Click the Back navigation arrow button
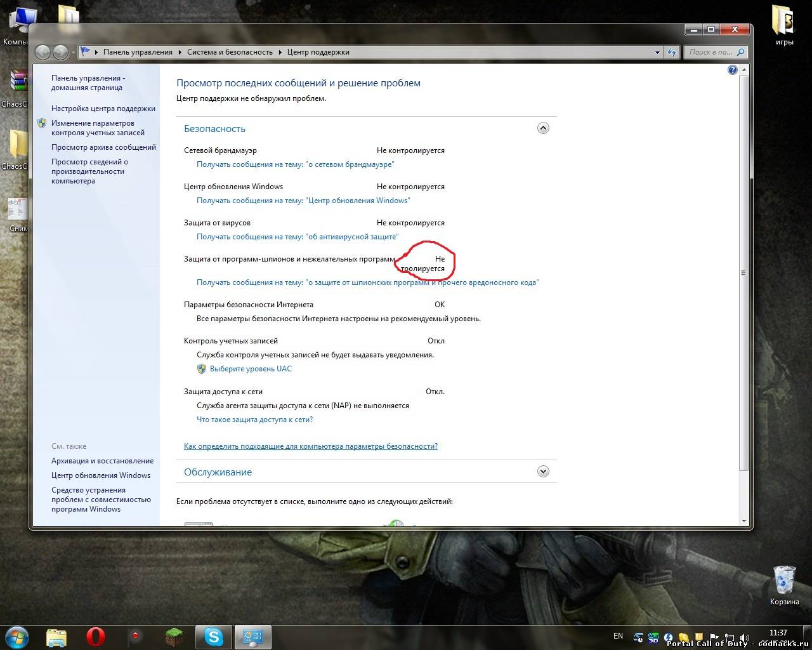 point(43,52)
